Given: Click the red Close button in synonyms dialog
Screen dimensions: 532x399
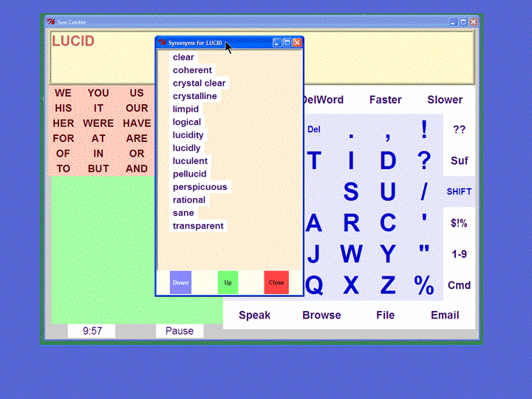Looking at the screenshot, I should pyautogui.click(x=276, y=282).
